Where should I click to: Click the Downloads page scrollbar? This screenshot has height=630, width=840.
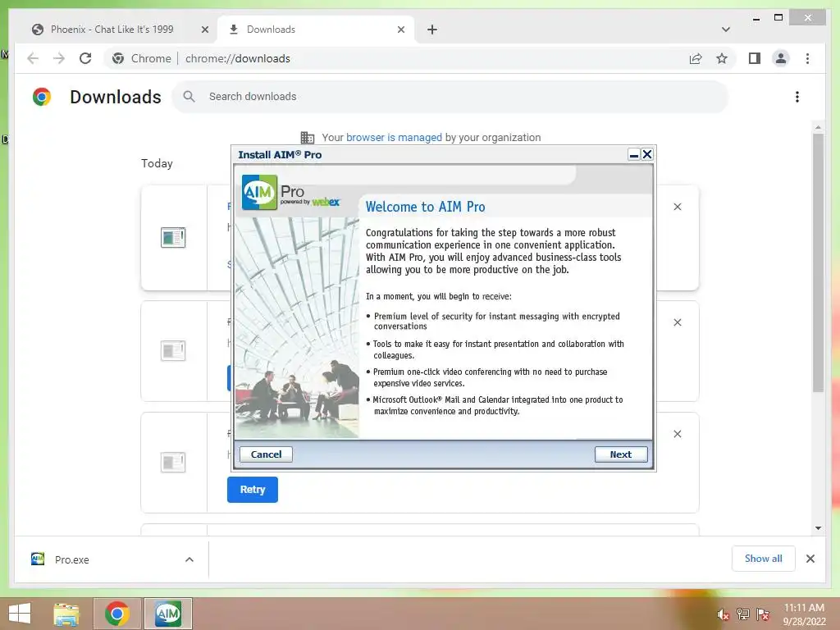click(818, 262)
